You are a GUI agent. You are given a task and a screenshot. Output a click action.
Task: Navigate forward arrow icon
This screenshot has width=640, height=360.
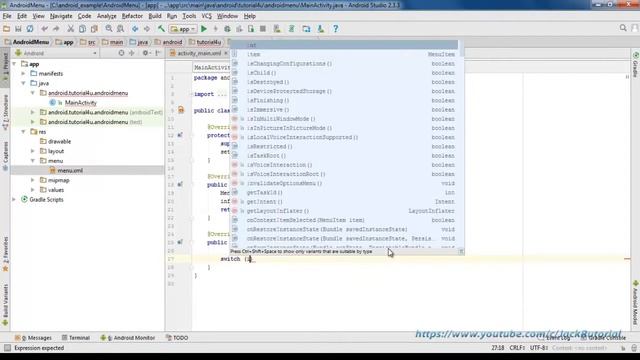coord(147,29)
